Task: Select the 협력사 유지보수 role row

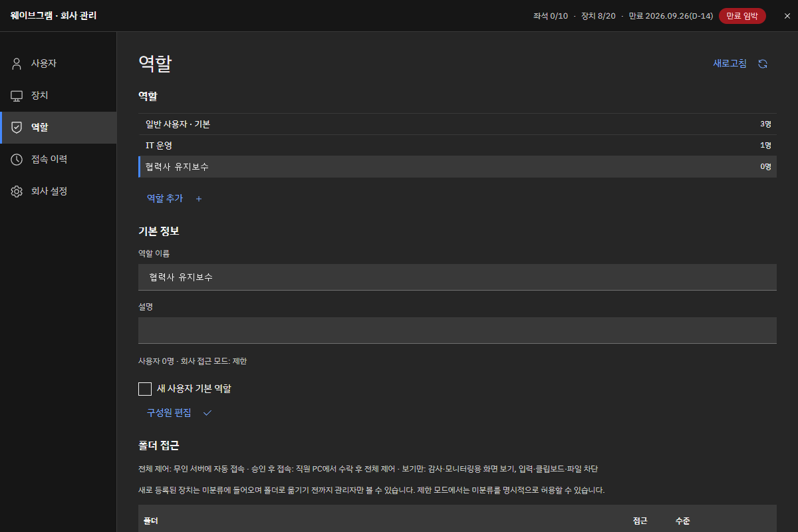Action: [x=458, y=167]
